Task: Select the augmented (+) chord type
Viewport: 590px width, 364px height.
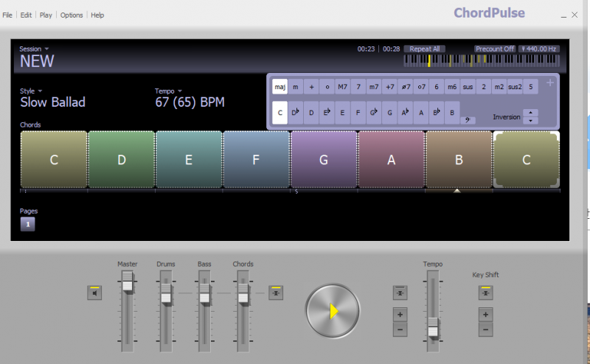Action: (311, 87)
